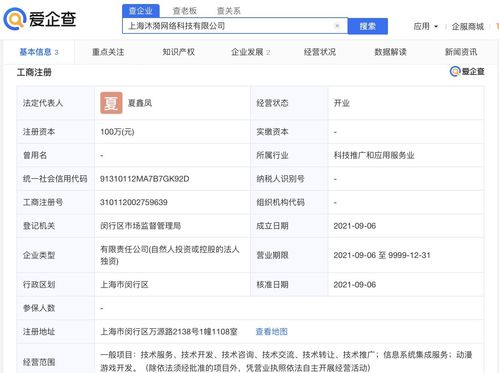Click the industry value 科技推广和应用服务业

click(374, 155)
